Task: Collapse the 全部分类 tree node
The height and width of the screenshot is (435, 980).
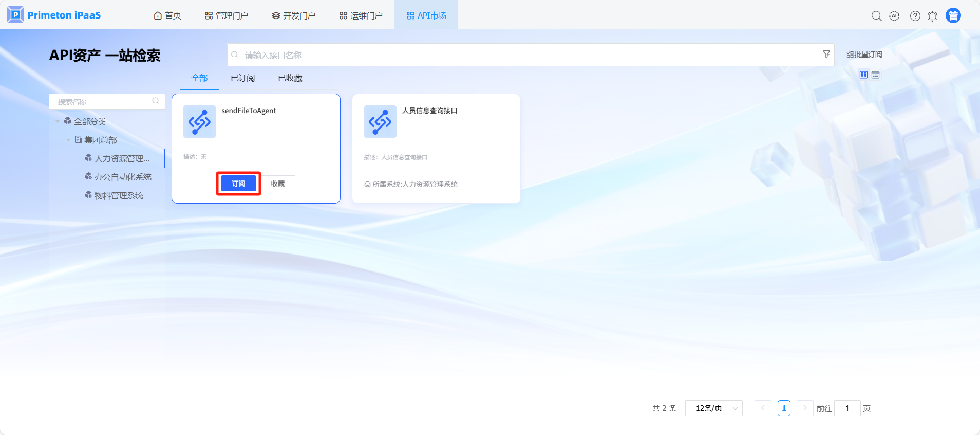Action: [58, 122]
